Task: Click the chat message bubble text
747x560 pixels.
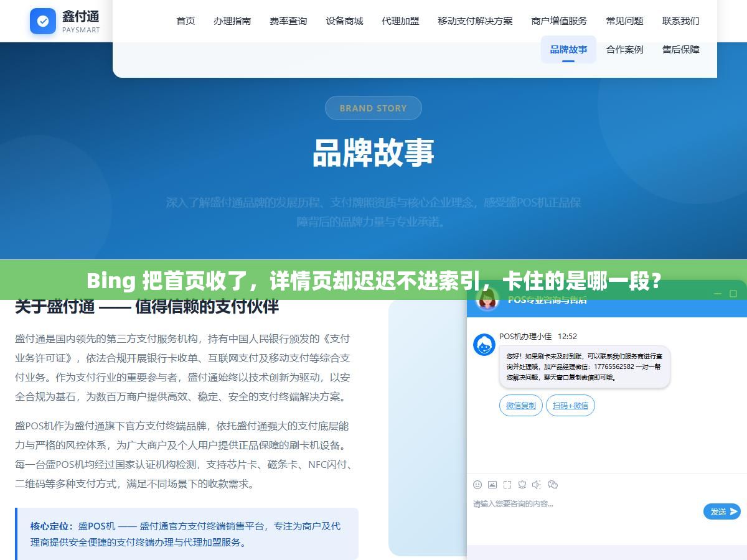Action: coord(585,367)
